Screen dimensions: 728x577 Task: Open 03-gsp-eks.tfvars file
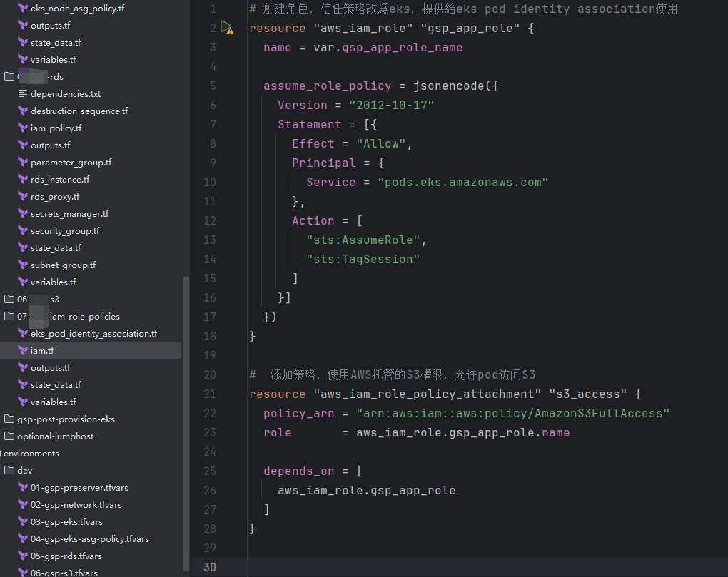(66, 522)
